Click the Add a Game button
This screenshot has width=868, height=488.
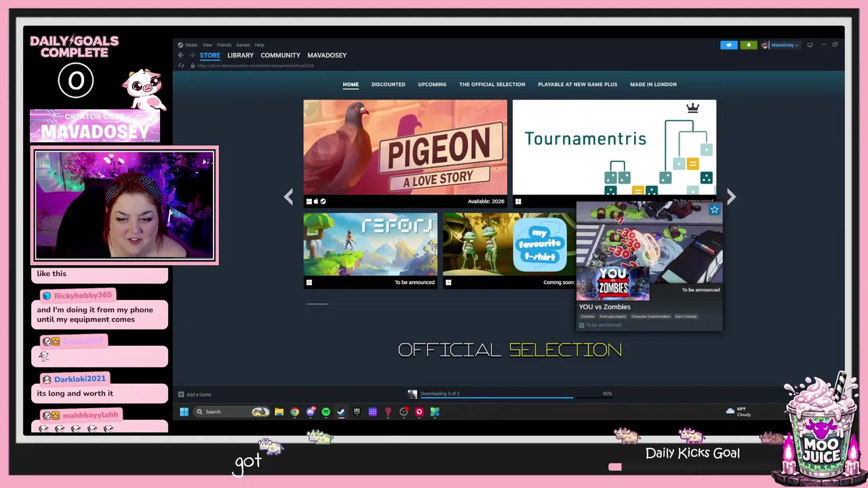[195, 394]
